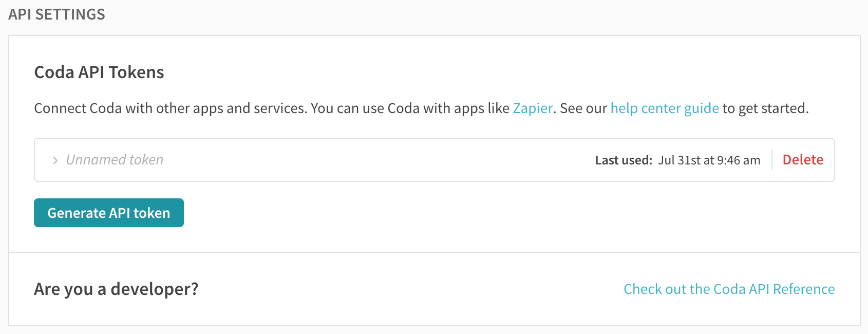Select the Unnamed token name text
This screenshot has width=868, height=334.
coord(115,160)
